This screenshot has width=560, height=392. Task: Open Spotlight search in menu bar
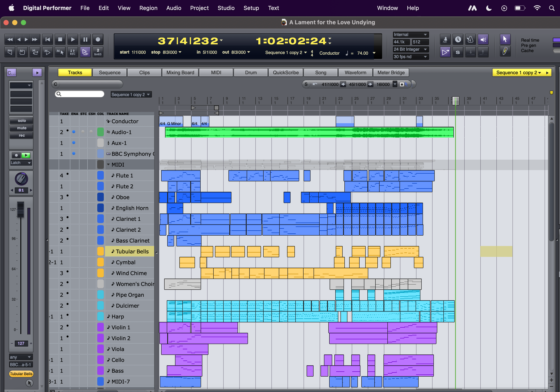pyautogui.click(x=552, y=8)
